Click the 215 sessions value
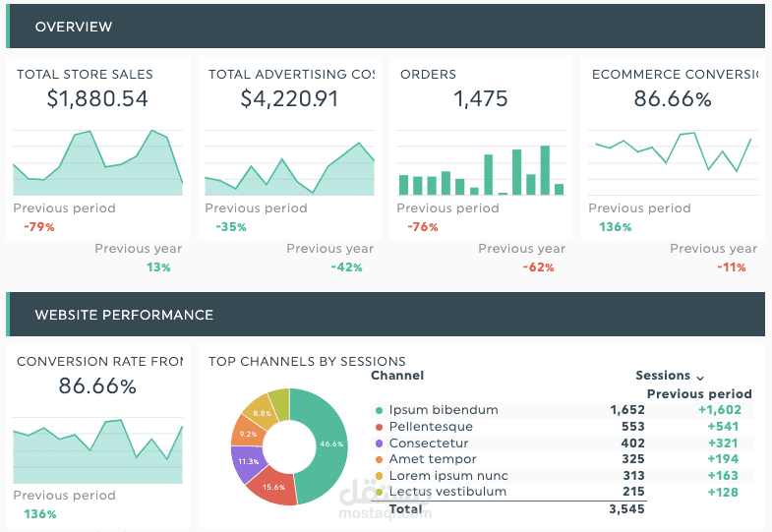This screenshot has width=772, height=532. (x=633, y=492)
